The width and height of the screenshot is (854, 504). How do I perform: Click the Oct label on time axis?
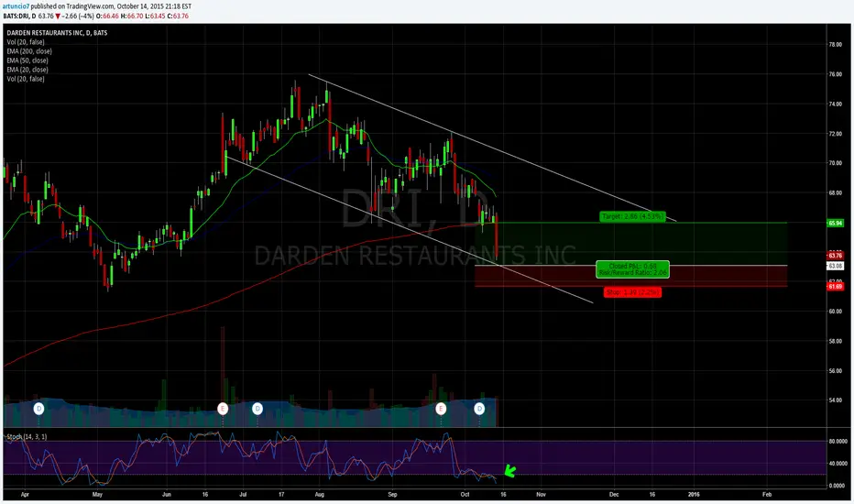[x=465, y=495]
